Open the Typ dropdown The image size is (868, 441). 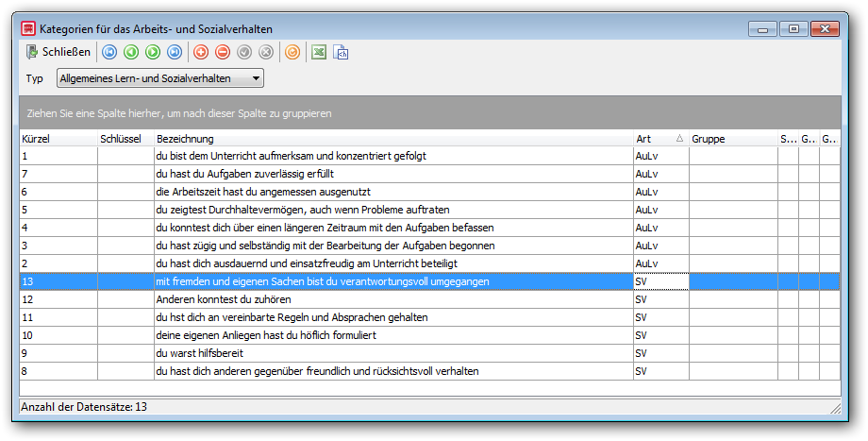160,78
